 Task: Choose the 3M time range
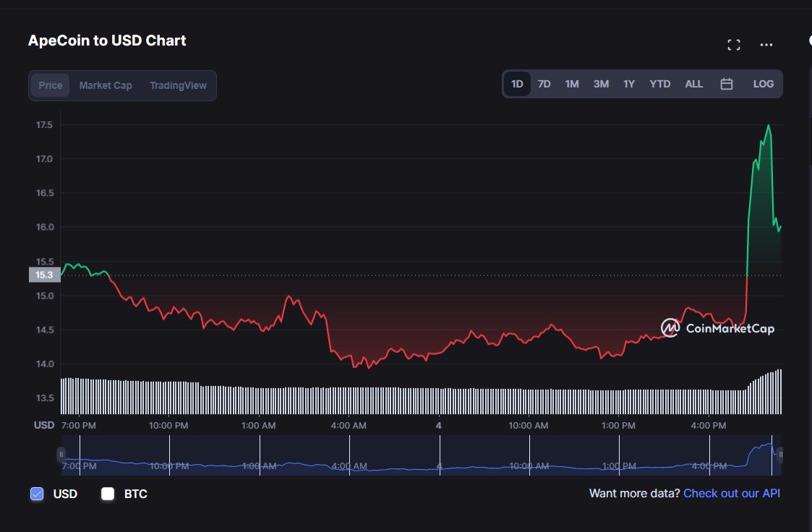tap(601, 84)
